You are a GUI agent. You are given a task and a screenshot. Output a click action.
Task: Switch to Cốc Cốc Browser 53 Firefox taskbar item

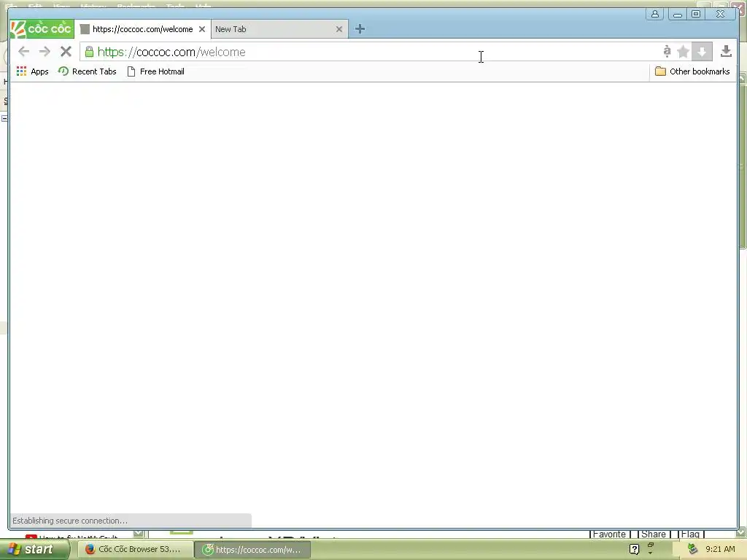(x=135, y=550)
